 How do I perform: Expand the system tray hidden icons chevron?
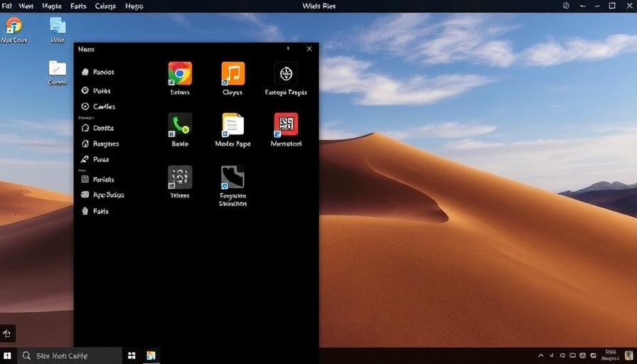[541, 356]
